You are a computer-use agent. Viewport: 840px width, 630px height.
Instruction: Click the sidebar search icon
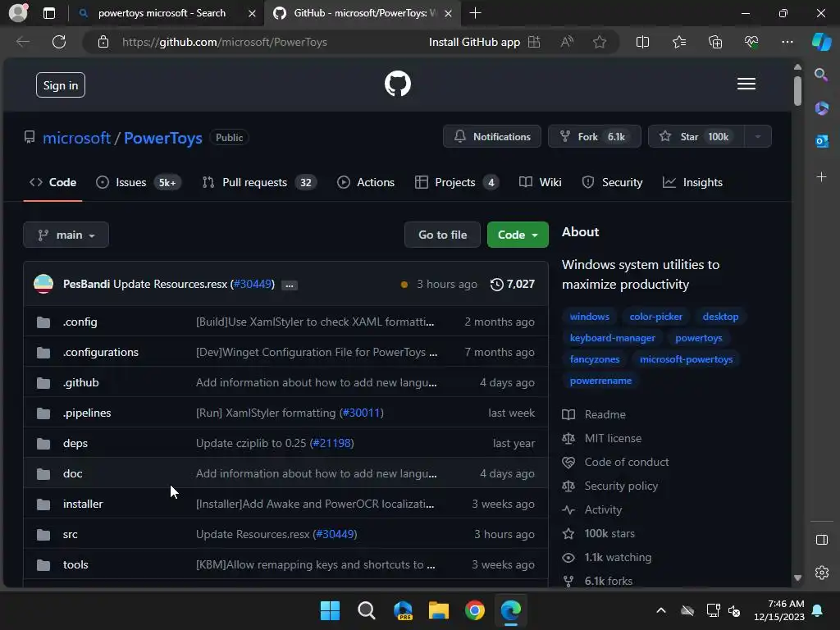[x=821, y=75]
